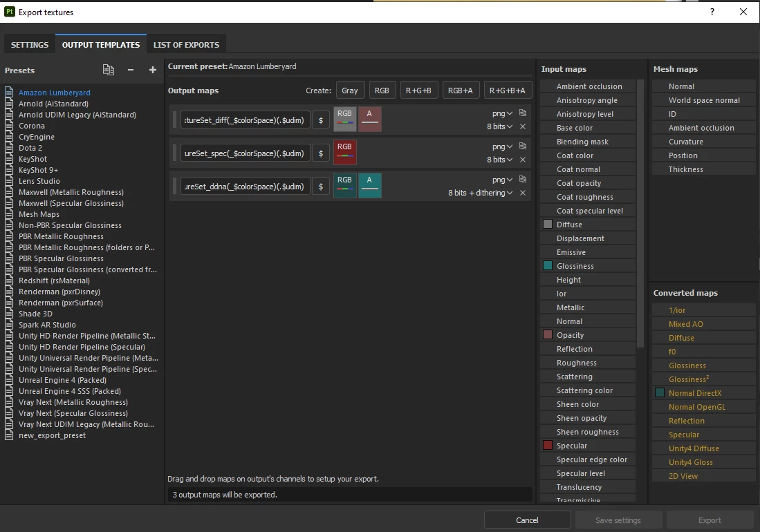The width and height of the screenshot is (760, 532).
Task: Click the help question mark icon
Action: pos(712,12)
